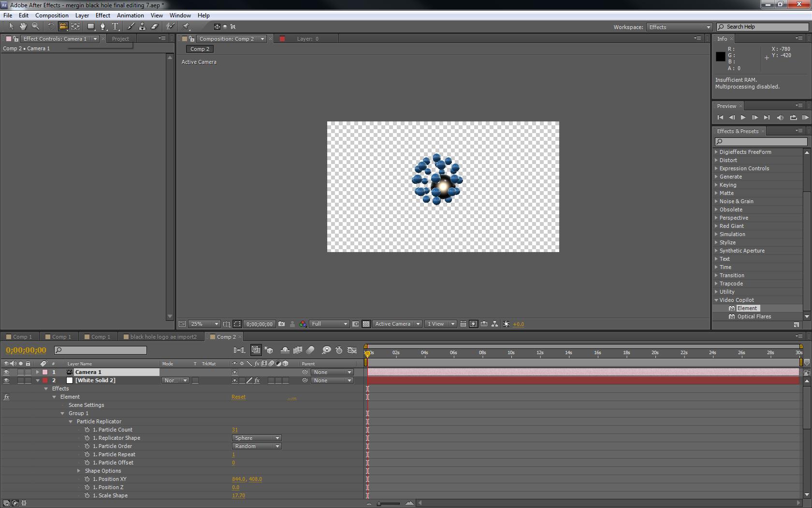812x508 pixels.
Task: Expand the Shape Options group
Action: coord(79,471)
